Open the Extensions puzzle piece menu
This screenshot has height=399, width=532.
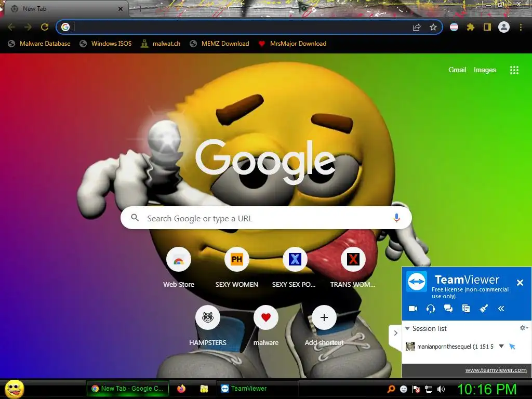click(471, 27)
